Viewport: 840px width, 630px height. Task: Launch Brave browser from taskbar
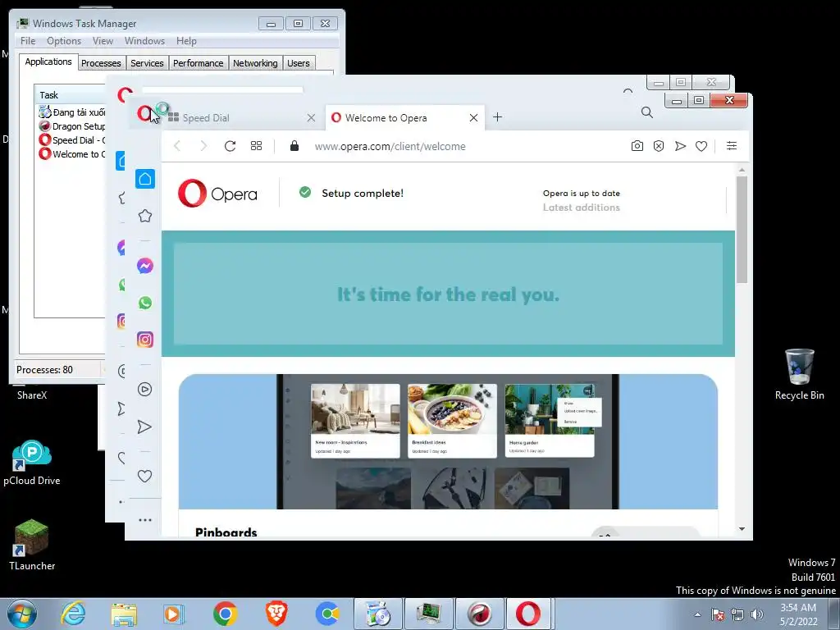tap(276, 614)
